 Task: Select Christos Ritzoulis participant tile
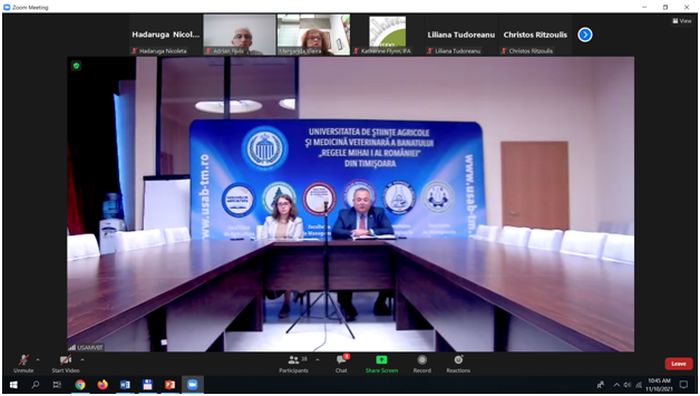point(535,35)
